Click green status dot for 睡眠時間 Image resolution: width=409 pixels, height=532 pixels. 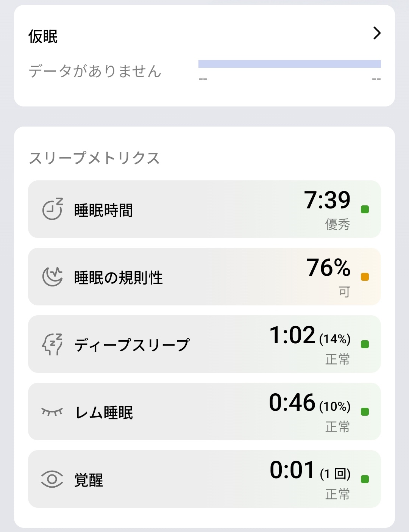point(365,209)
